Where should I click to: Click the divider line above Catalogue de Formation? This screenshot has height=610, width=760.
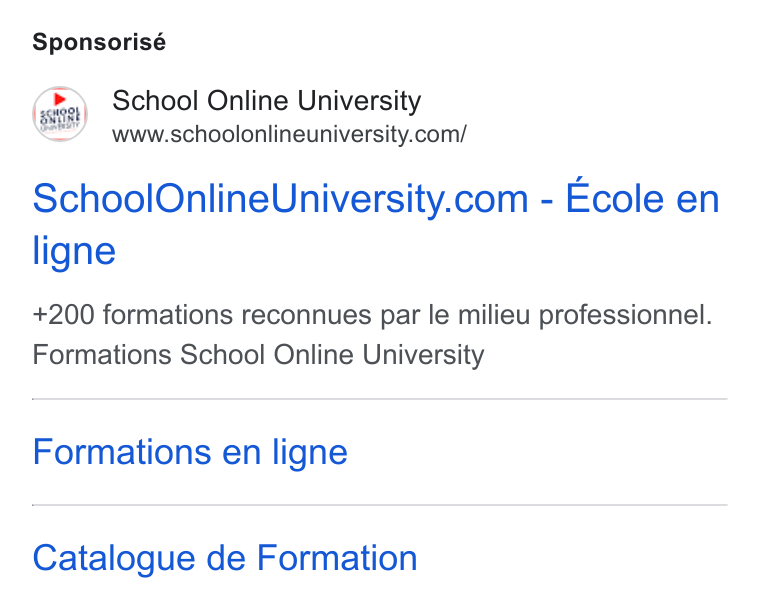pyautogui.click(x=380, y=505)
